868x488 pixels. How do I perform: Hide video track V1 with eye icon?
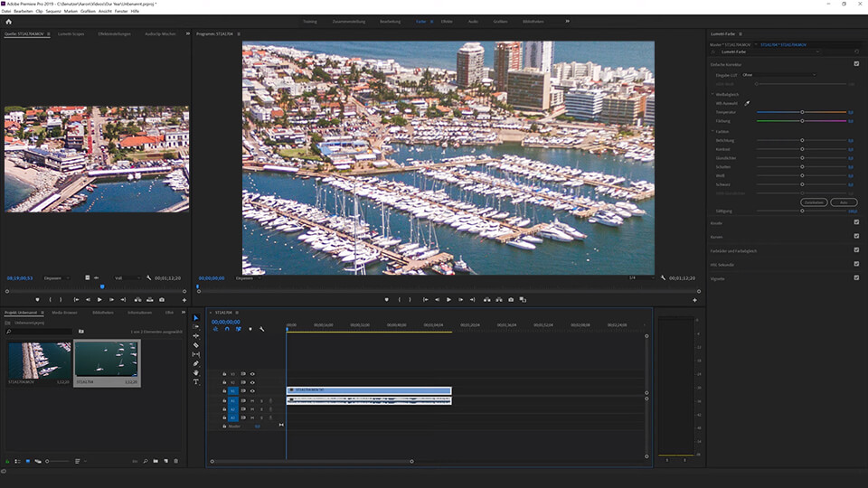252,390
